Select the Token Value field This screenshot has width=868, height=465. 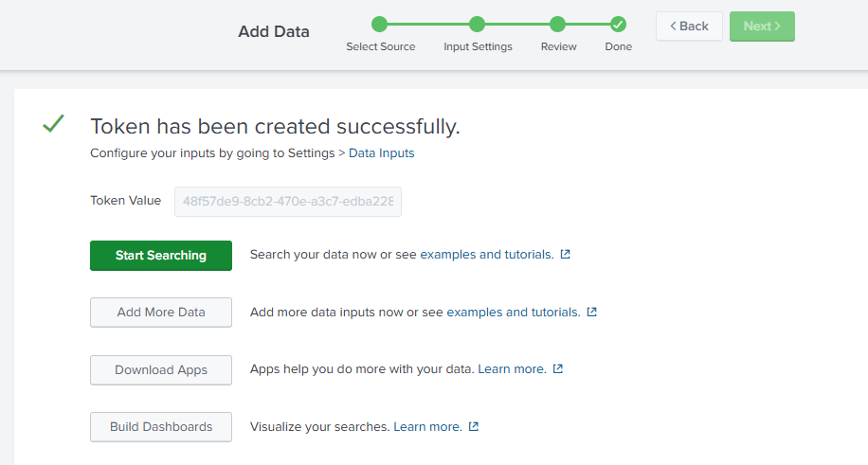[288, 202]
